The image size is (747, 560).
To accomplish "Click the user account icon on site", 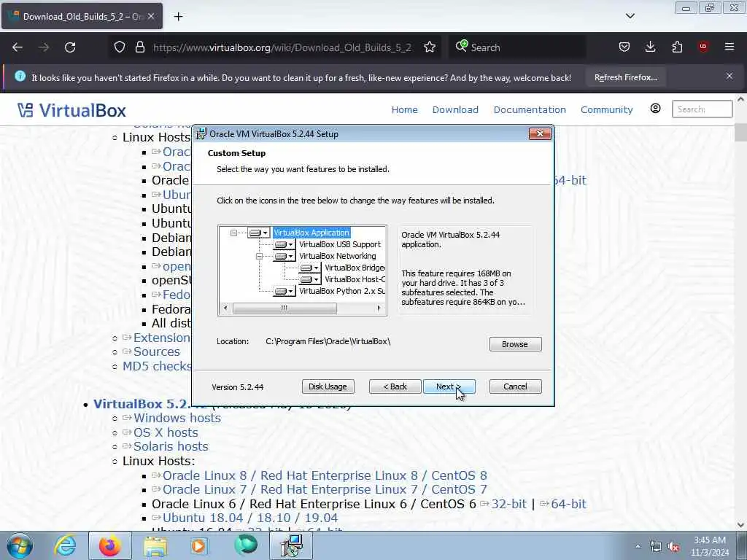I will pos(656,109).
